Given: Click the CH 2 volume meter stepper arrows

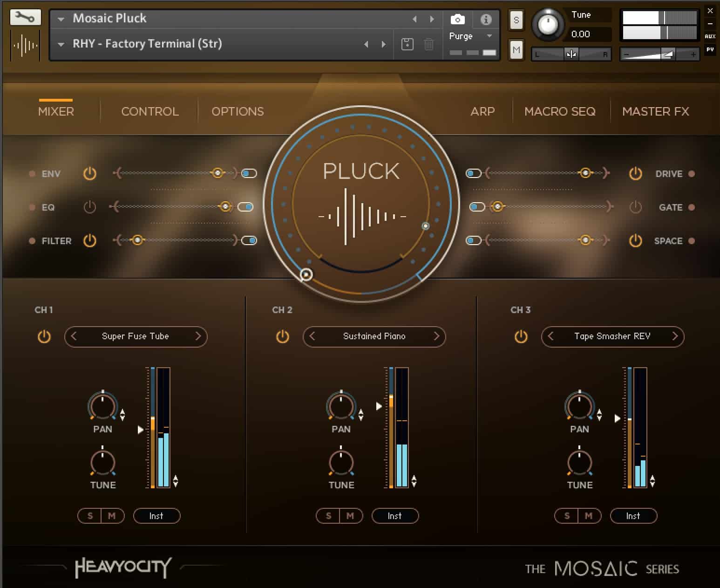Looking at the screenshot, I should coord(414,481).
